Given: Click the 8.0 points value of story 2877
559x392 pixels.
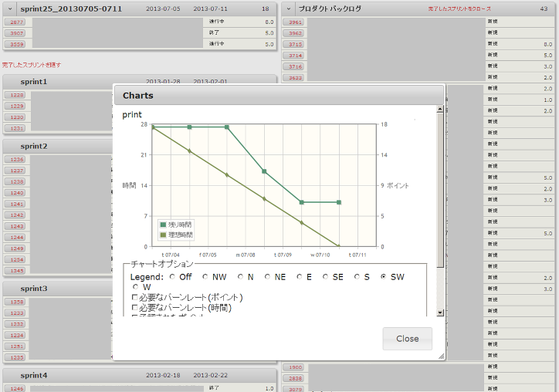Looking at the screenshot, I should [x=269, y=22].
